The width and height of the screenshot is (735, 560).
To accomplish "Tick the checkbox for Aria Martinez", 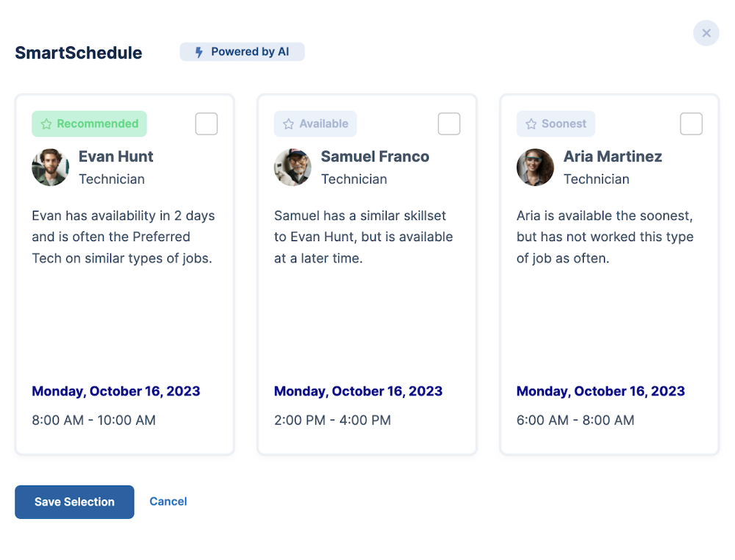I will [x=692, y=124].
